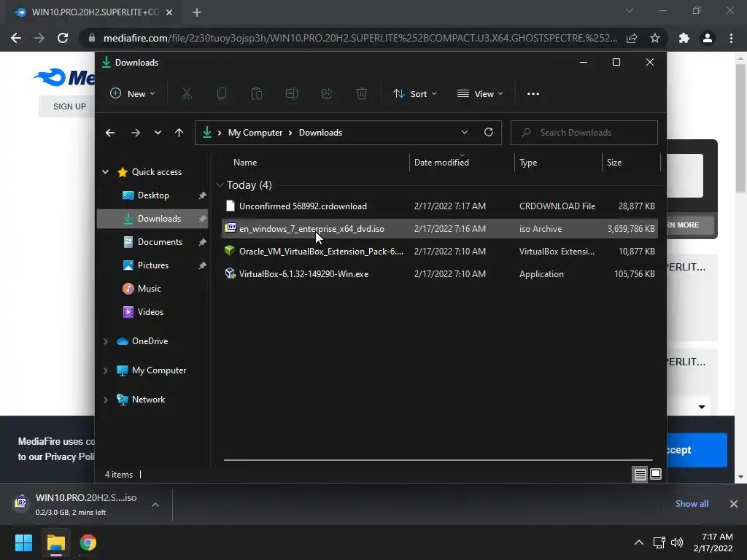The image size is (747, 560).
Task: Expand the address bar history dropdown
Action: [465, 133]
